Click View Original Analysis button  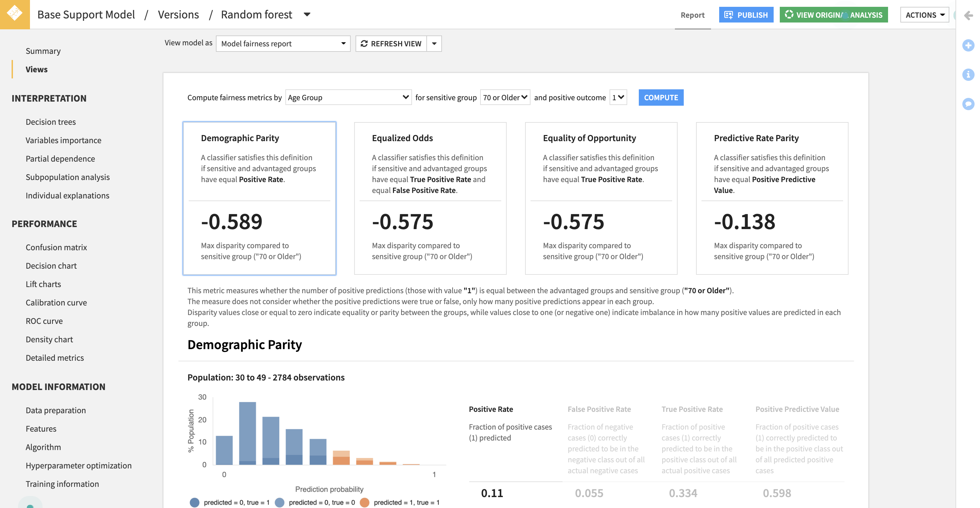coord(833,15)
